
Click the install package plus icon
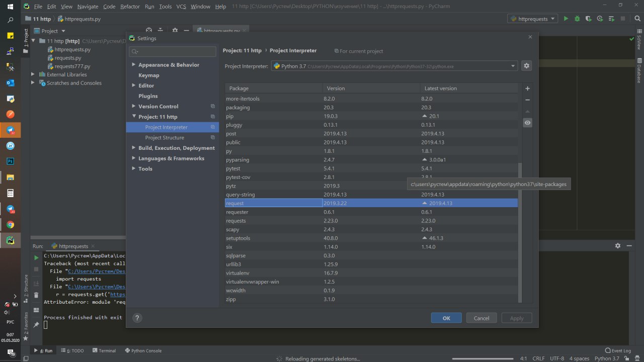pyautogui.click(x=527, y=88)
